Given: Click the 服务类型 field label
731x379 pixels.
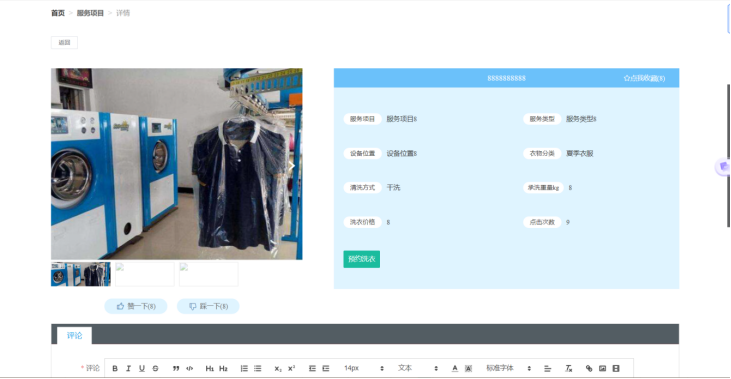Looking at the screenshot, I should (542, 119).
